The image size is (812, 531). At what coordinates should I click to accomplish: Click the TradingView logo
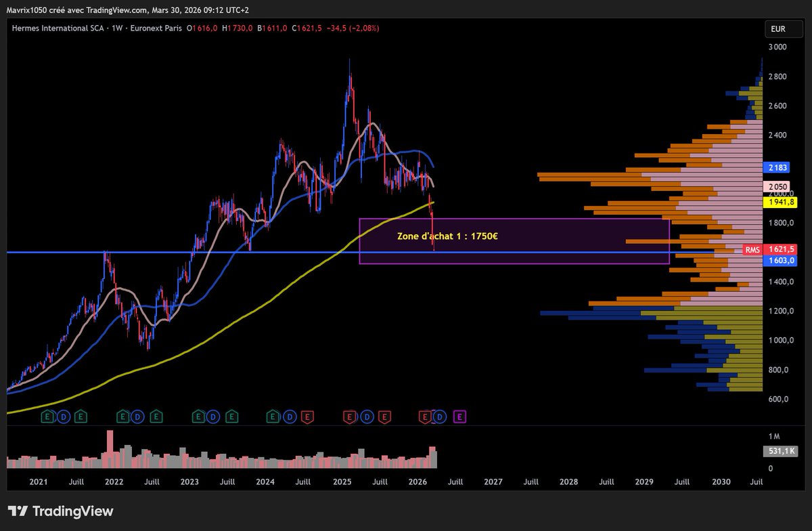(x=60, y=511)
